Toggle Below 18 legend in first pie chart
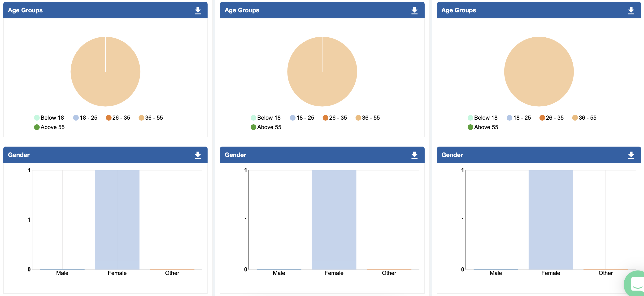The image size is (644, 296). (x=49, y=118)
